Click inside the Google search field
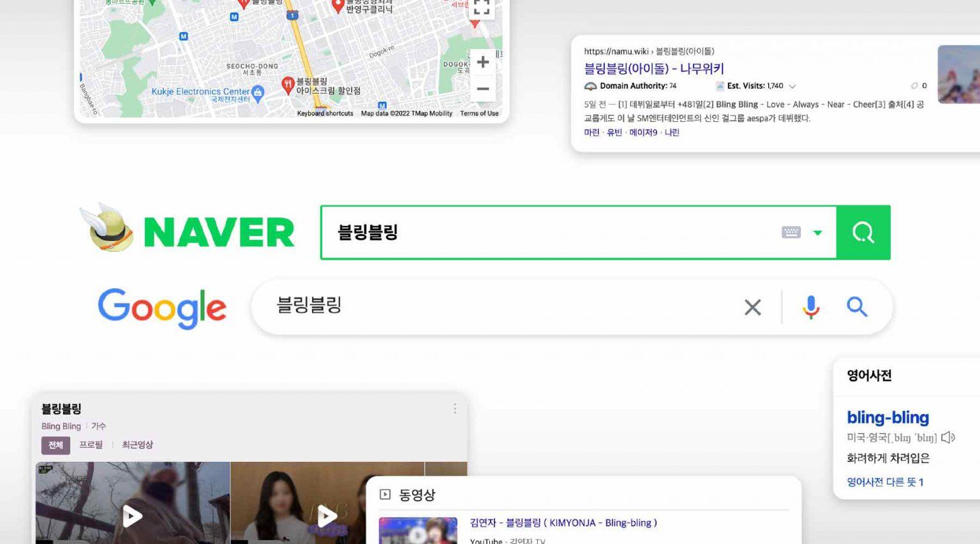 tap(498, 307)
